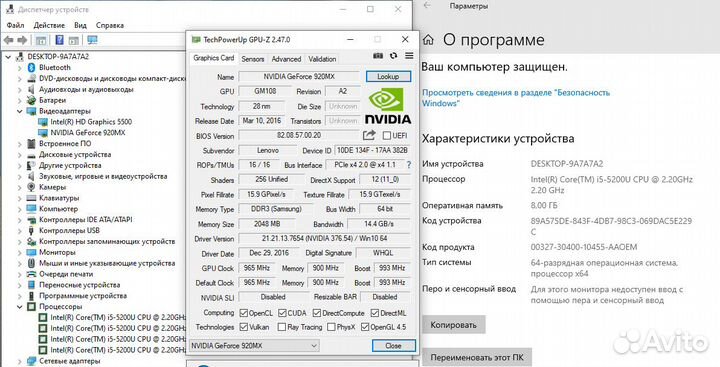Screen dimensions: 720x367
Task: Toggle the Vulkan checkbox
Action: [x=244, y=327]
